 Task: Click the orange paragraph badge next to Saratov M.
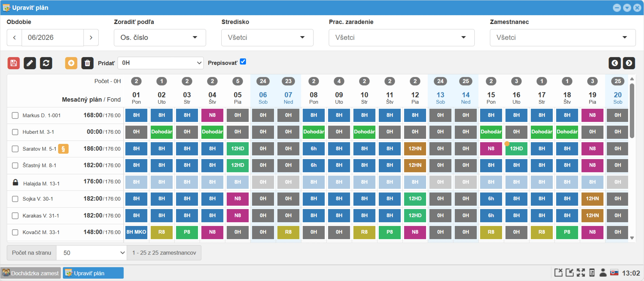[x=63, y=149]
